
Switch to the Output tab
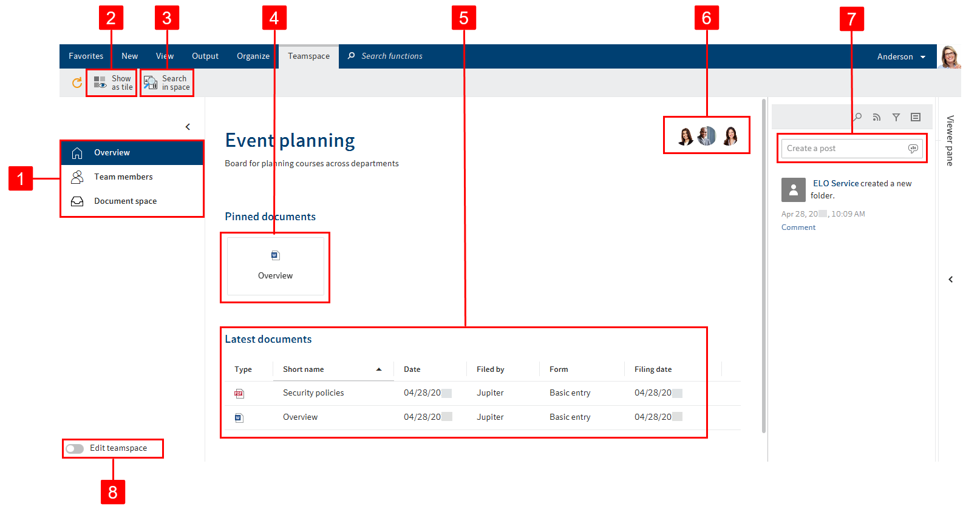click(x=205, y=56)
